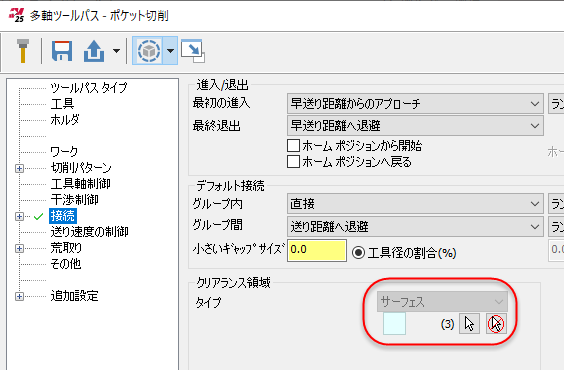
Task: Open dropdown arrow next to upload icon
Action: 117,51
